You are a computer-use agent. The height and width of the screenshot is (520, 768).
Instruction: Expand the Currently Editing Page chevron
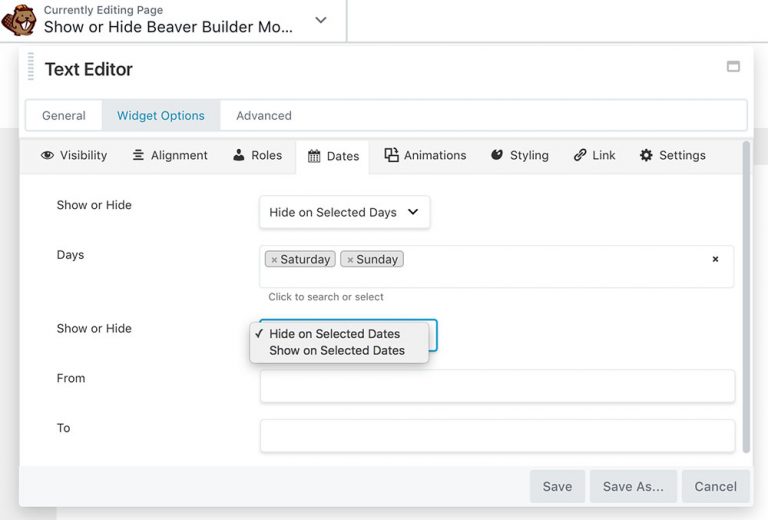tap(321, 20)
